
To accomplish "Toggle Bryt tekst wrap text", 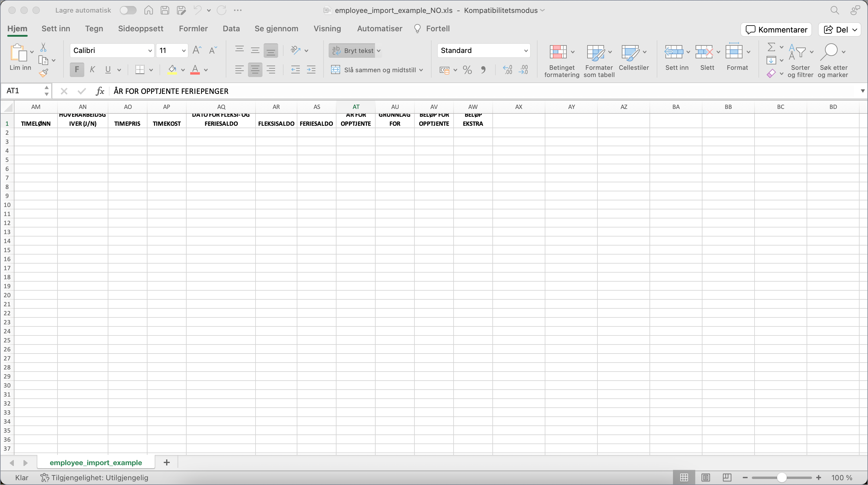I will click(352, 51).
